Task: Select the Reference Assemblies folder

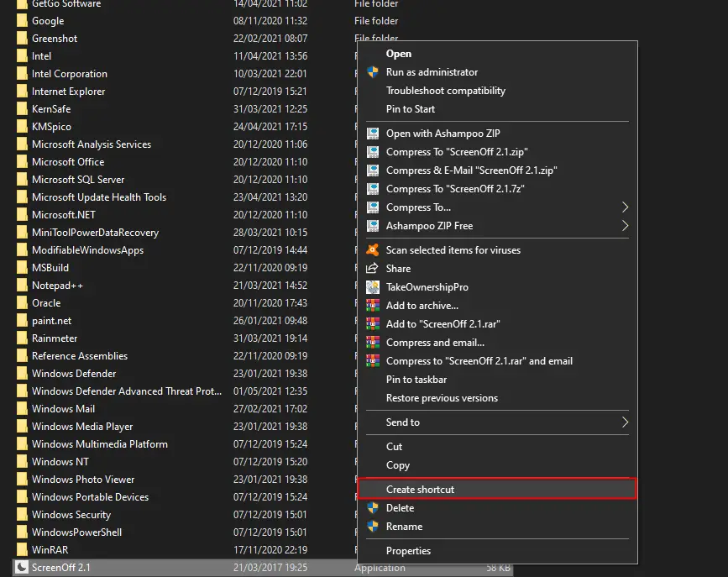Action: point(80,356)
